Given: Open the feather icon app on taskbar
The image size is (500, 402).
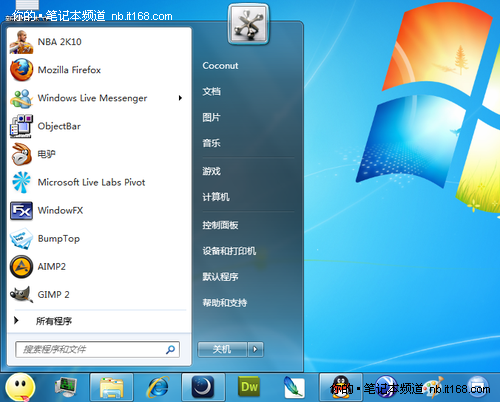Looking at the screenshot, I should (x=294, y=387).
